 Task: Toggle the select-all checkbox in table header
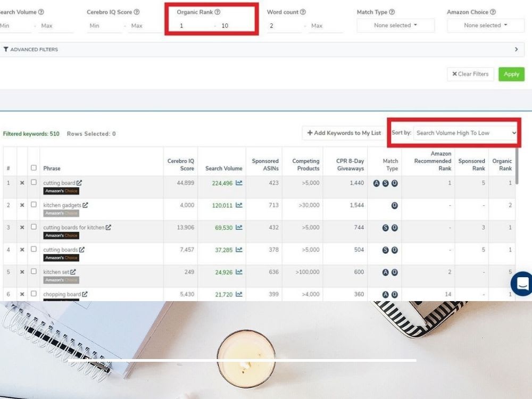(34, 168)
